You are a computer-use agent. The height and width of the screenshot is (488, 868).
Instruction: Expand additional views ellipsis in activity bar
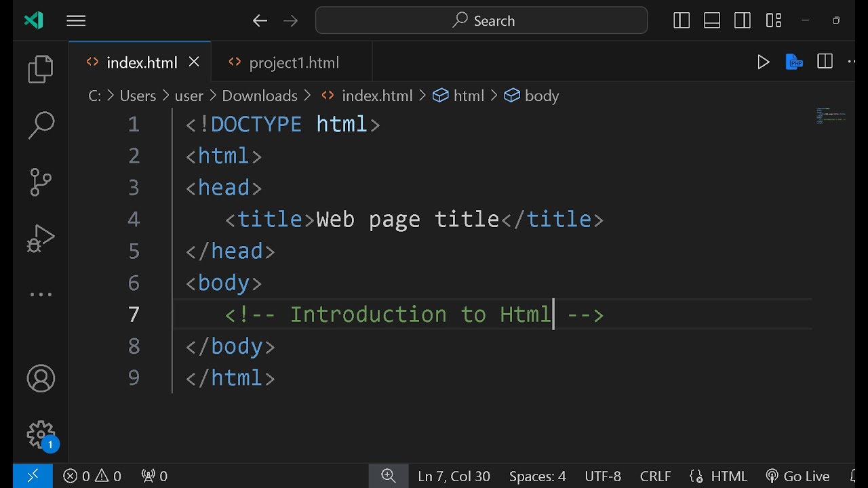point(41,295)
